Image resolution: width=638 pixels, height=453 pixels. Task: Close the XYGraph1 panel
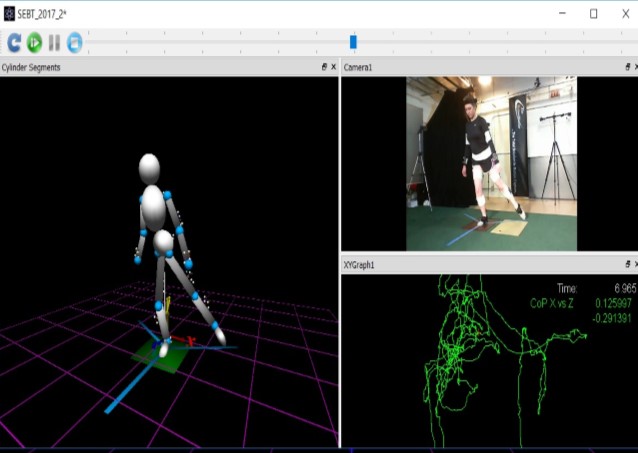click(x=635, y=265)
